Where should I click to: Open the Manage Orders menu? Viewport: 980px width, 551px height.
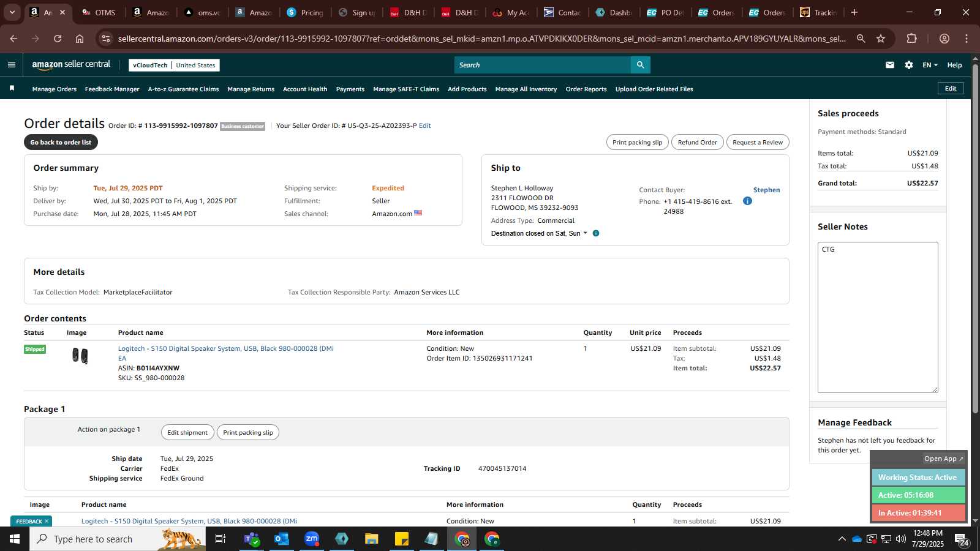tap(55, 89)
